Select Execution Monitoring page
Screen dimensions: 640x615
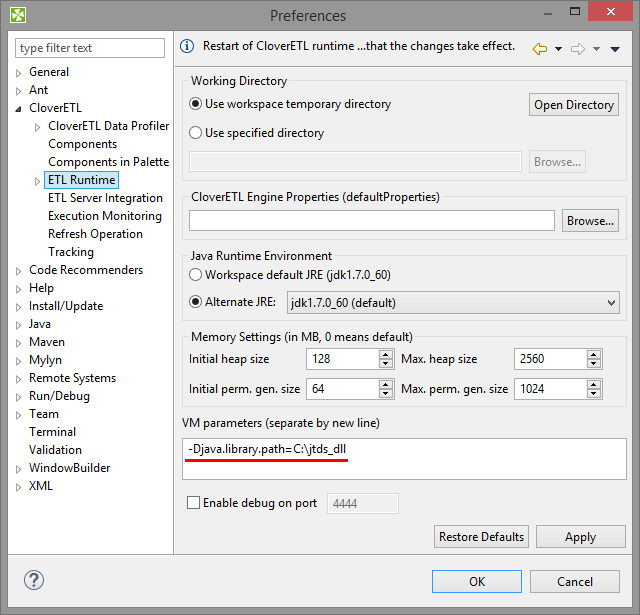click(x=105, y=216)
